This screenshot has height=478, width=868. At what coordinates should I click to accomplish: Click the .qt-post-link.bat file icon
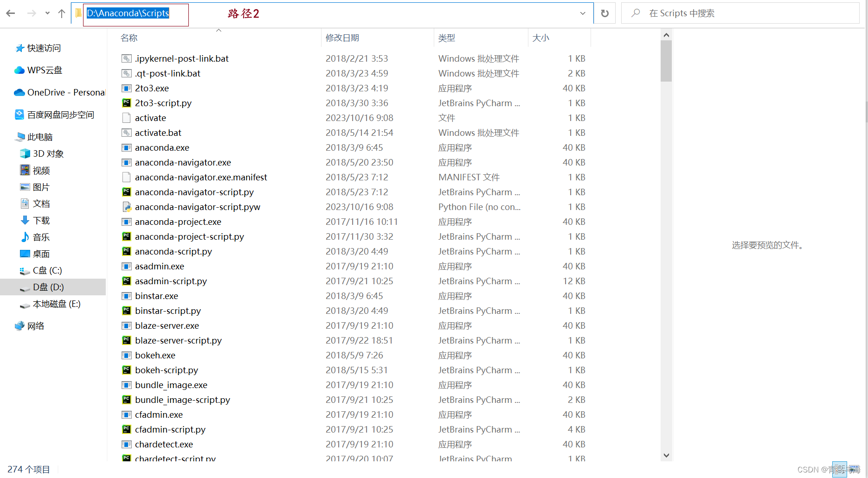click(x=127, y=73)
